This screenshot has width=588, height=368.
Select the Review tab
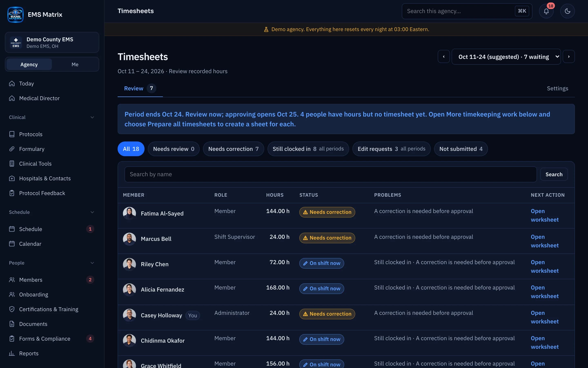click(x=140, y=88)
